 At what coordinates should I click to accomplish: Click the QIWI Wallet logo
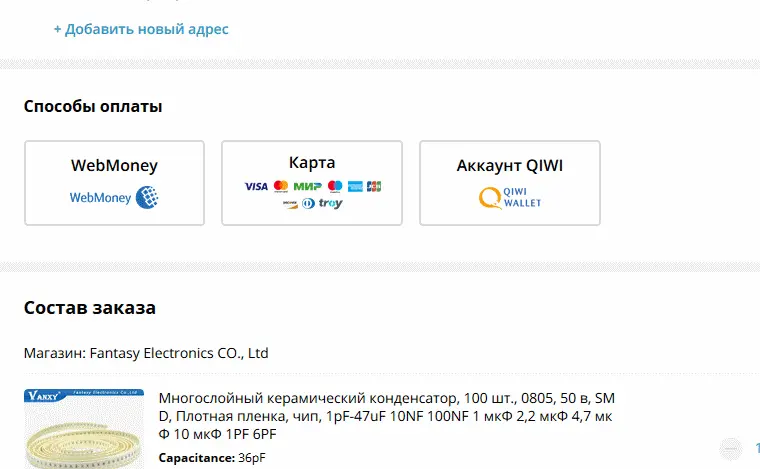point(510,198)
